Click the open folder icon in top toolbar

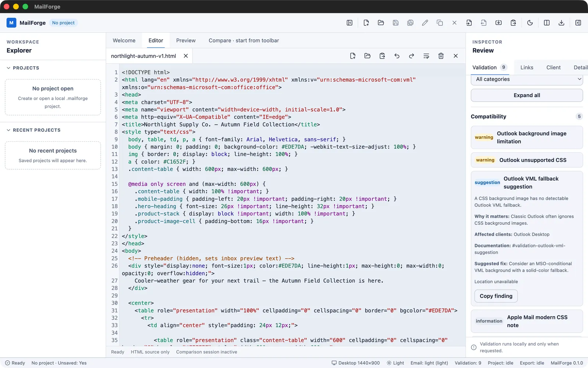(381, 23)
